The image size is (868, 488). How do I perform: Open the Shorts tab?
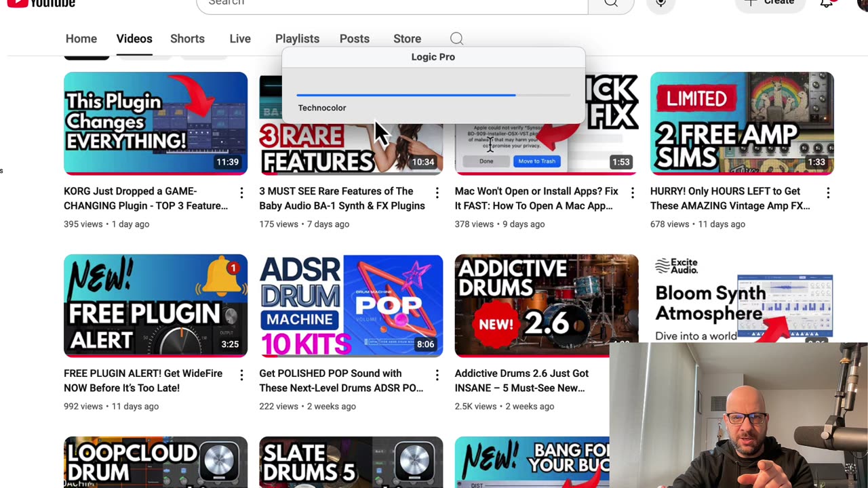tap(187, 39)
